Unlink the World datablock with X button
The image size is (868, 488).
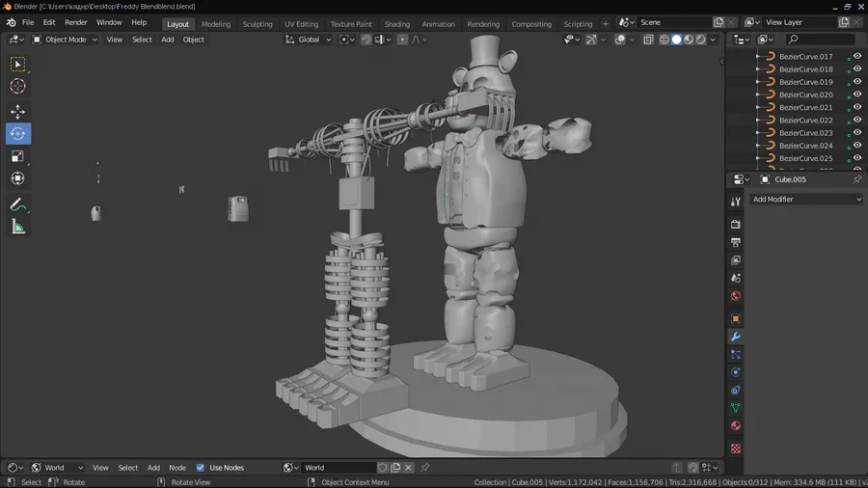click(x=409, y=468)
